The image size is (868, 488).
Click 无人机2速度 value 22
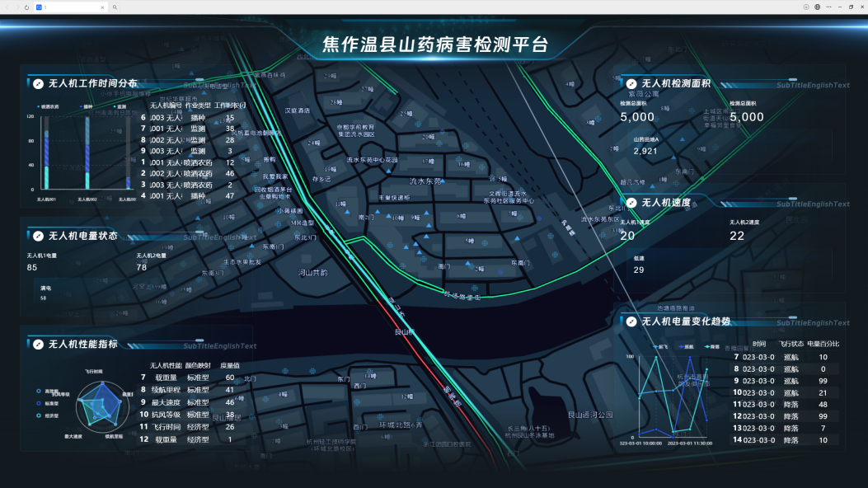click(x=737, y=236)
